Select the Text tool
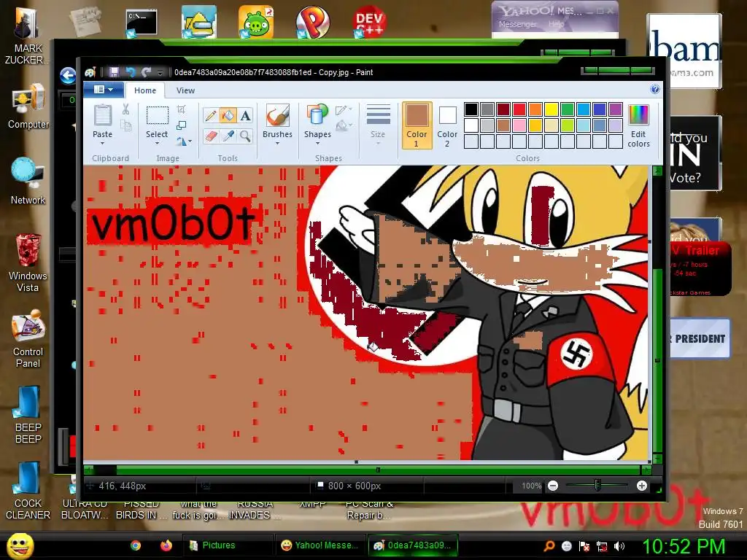 pos(245,115)
